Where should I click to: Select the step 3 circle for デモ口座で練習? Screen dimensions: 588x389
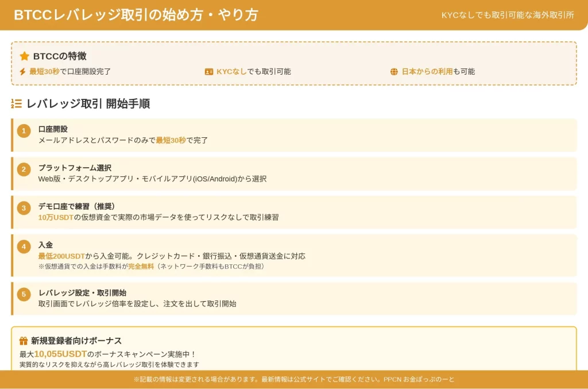point(24,208)
